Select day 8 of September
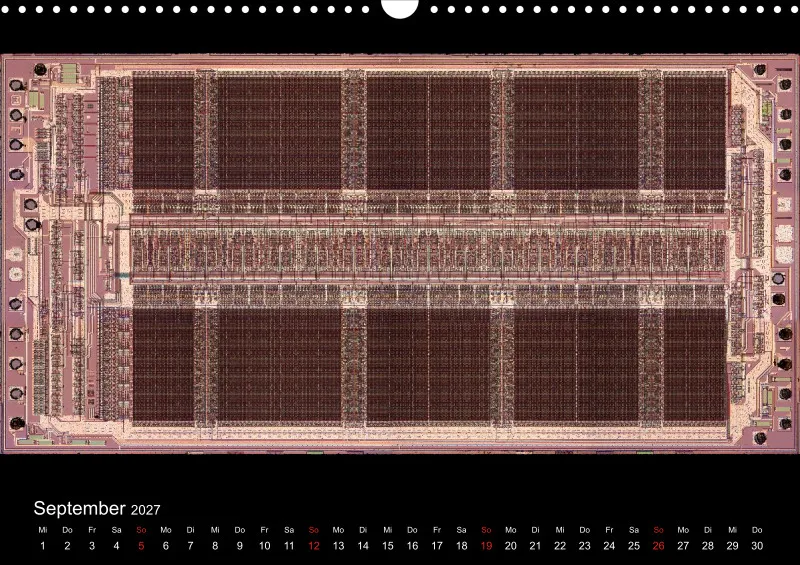The image size is (800, 565). pyautogui.click(x=215, y=546)
